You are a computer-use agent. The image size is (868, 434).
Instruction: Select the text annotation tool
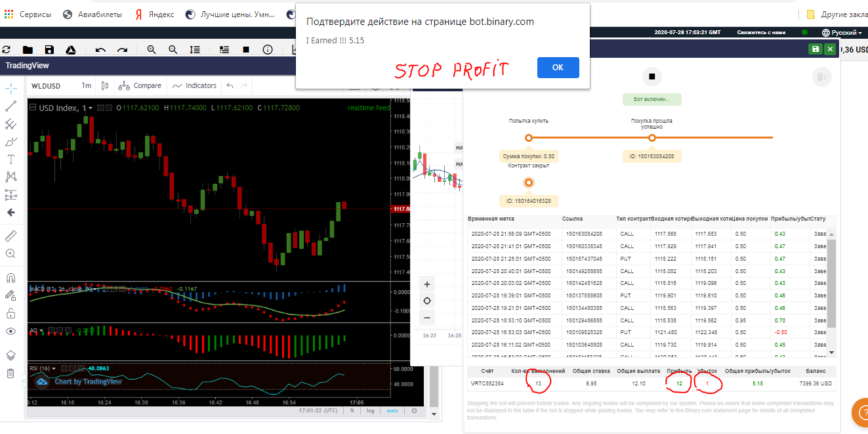[x=11, y=159]
